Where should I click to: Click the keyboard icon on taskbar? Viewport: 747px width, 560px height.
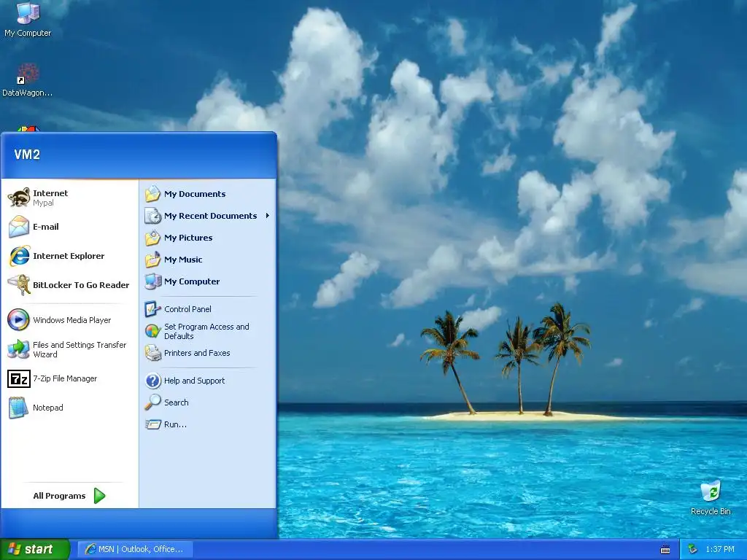pos(665,550)
